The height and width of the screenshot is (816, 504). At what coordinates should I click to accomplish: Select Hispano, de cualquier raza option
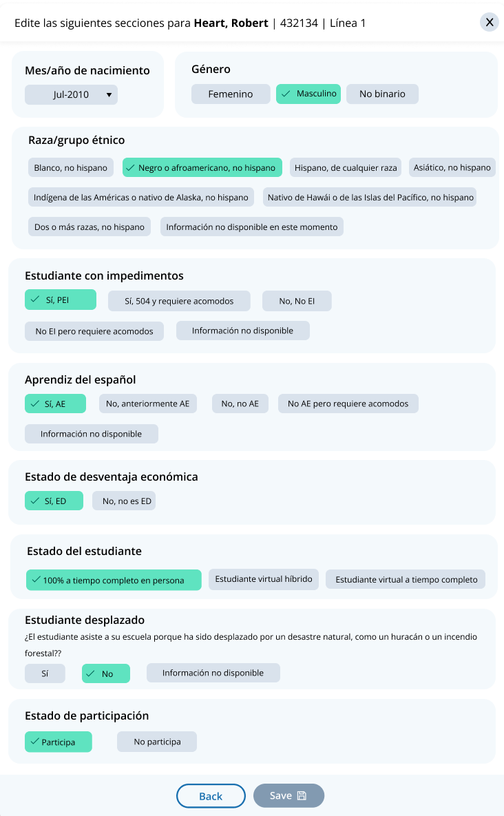[346, 167]
